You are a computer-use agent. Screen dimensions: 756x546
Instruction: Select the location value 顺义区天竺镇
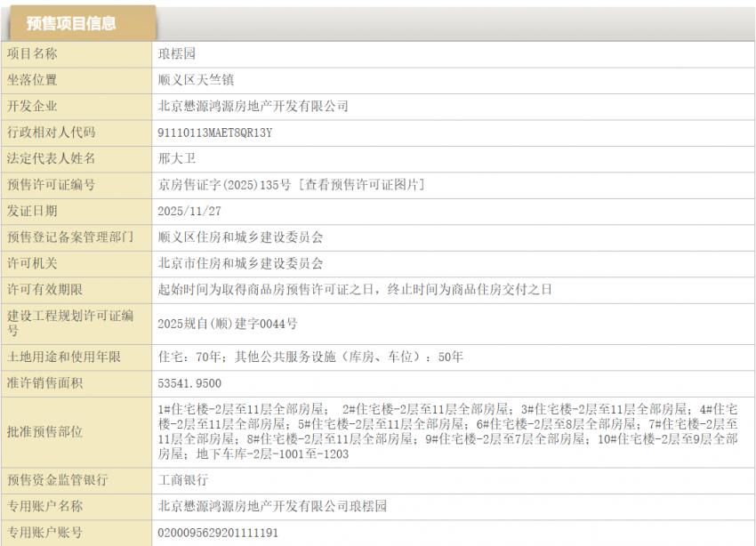pyautogui.click(x=196, y=80)
